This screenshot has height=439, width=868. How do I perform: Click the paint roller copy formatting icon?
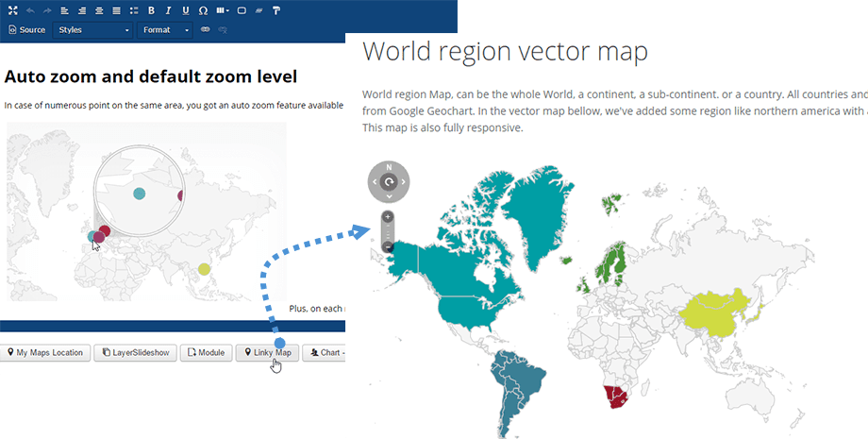(x=275, y=10)
